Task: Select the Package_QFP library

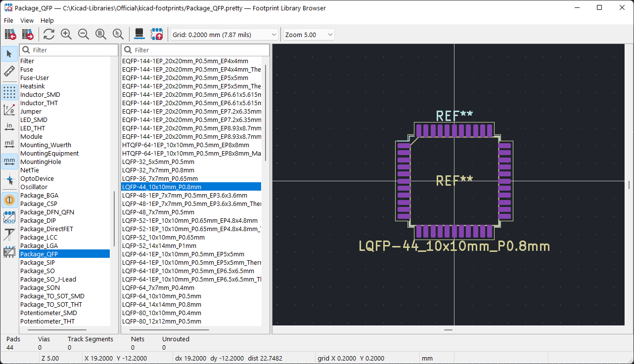Action: (x=64, y=254)
